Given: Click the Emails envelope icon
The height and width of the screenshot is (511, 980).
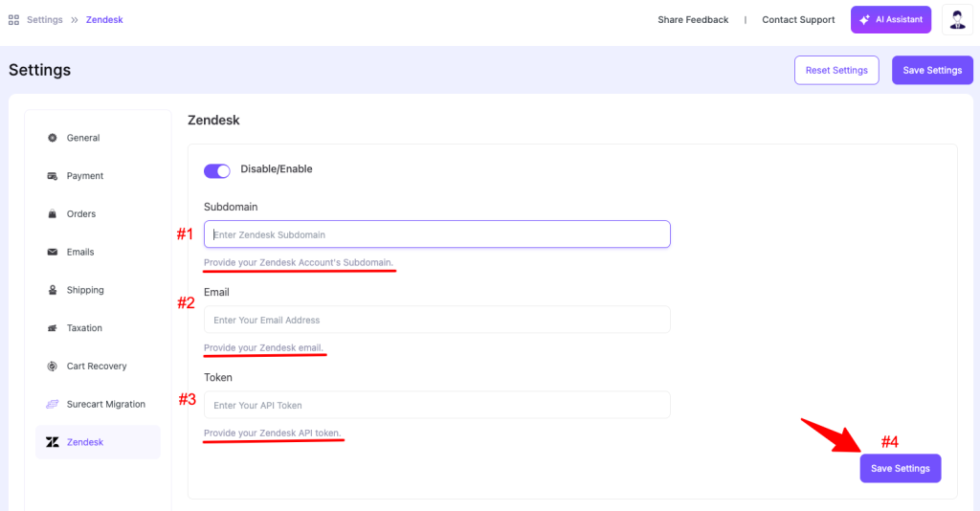Looking at the screenshot, I should (53, 252).
